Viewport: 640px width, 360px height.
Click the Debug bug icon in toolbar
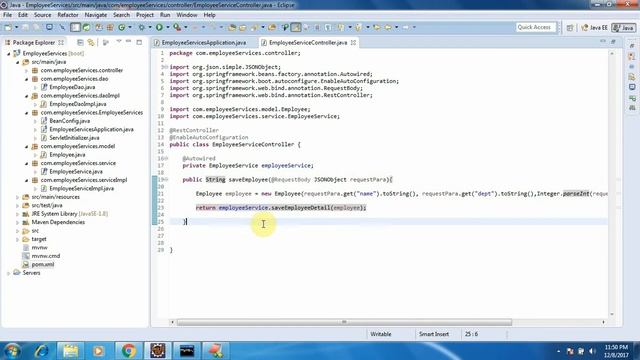pyautogui.click(x=142, y=27)
